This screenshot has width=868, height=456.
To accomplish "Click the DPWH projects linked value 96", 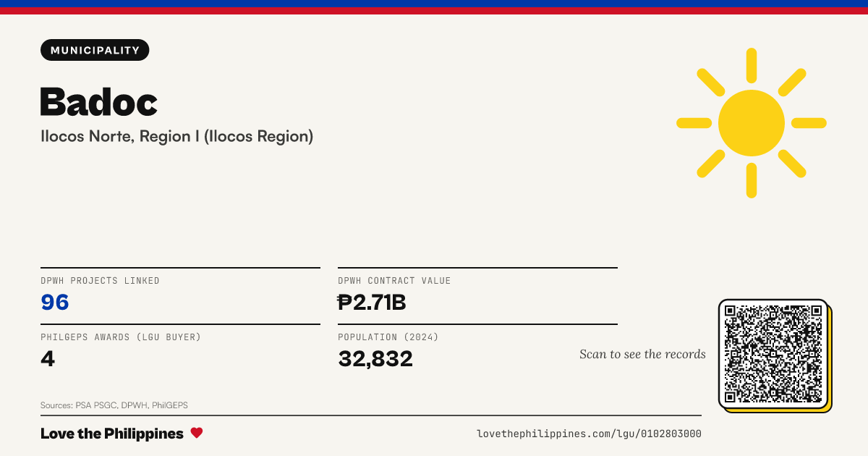I will tap(55, 303).
